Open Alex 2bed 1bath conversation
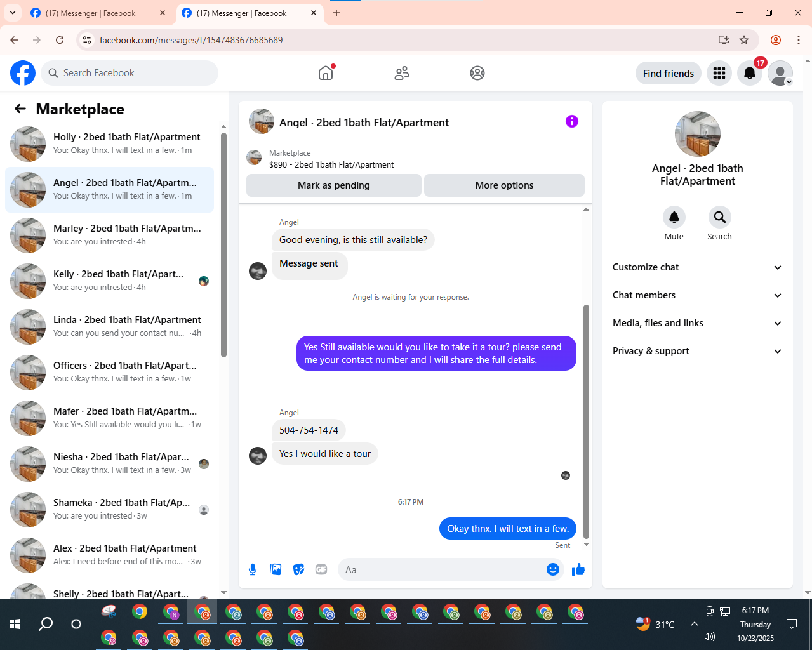This screenshot has height=650, width=812. [x=109, y=555]
